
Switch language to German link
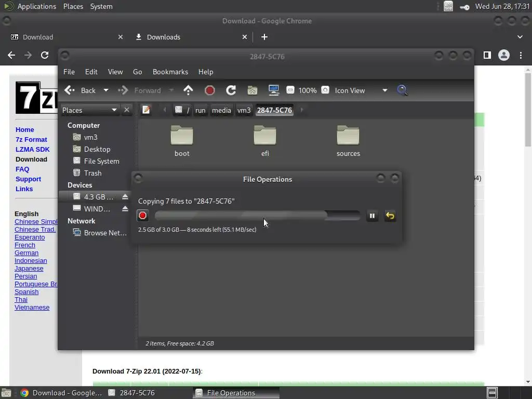click(26, 253)
